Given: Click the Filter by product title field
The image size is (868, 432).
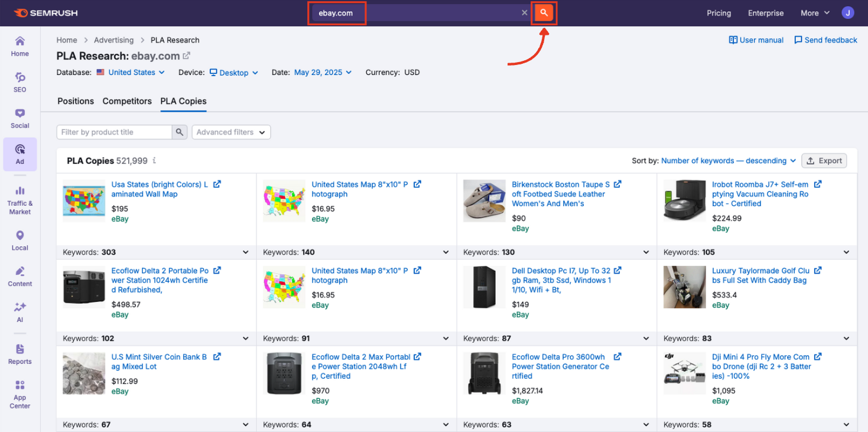Looking at the screenshot, I should (112, 132).
